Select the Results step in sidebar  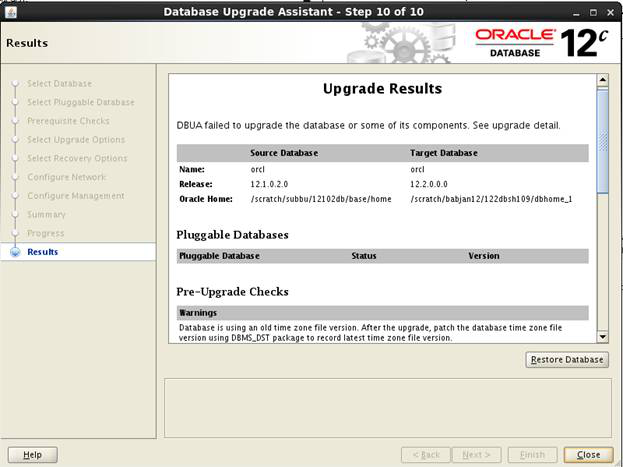pos(42,252)
